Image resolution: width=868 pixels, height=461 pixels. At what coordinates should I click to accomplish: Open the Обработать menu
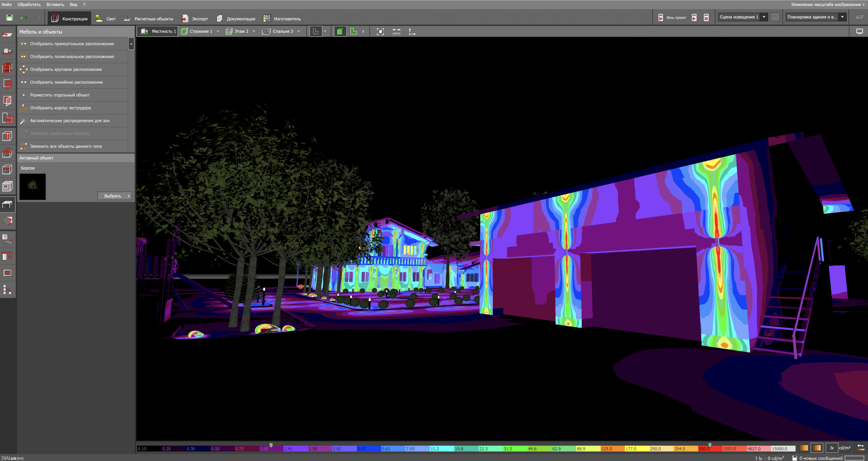[29, 4]
